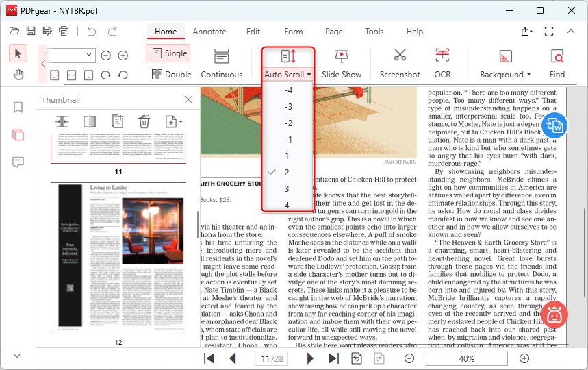This screenshot has width=588, height=370.
Task: Choose scroll speed -3
Action: [x=288, y=107]
